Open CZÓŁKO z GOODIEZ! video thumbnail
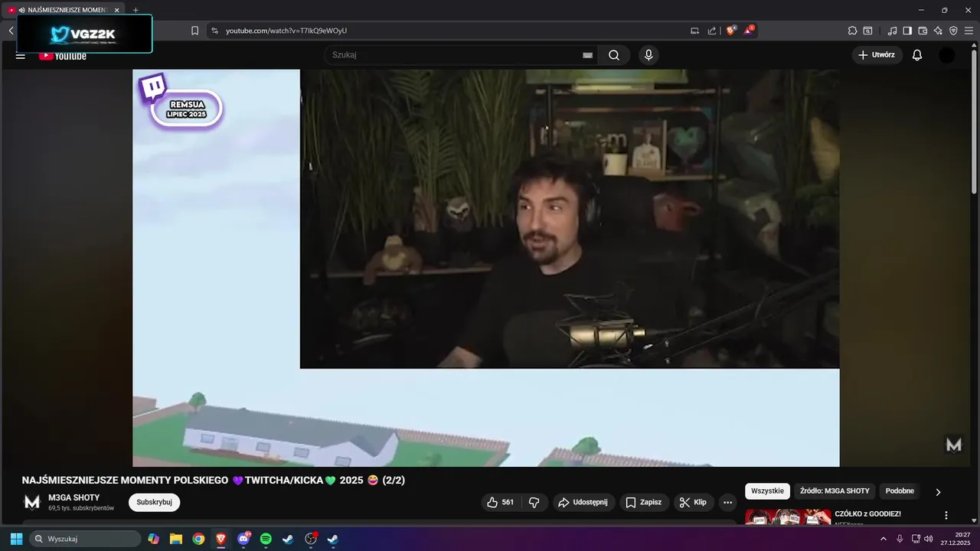 [788, 517]
